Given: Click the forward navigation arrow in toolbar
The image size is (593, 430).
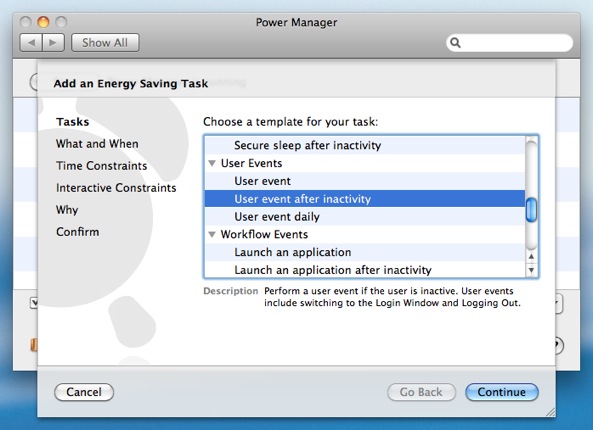Looking at the screenshot, I should coord(53,43).
